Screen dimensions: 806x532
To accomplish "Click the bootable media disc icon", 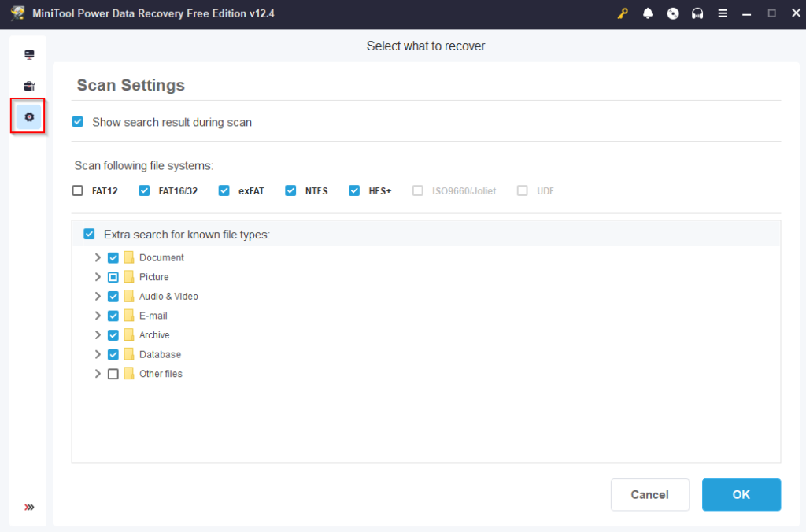I will point(673,14).
